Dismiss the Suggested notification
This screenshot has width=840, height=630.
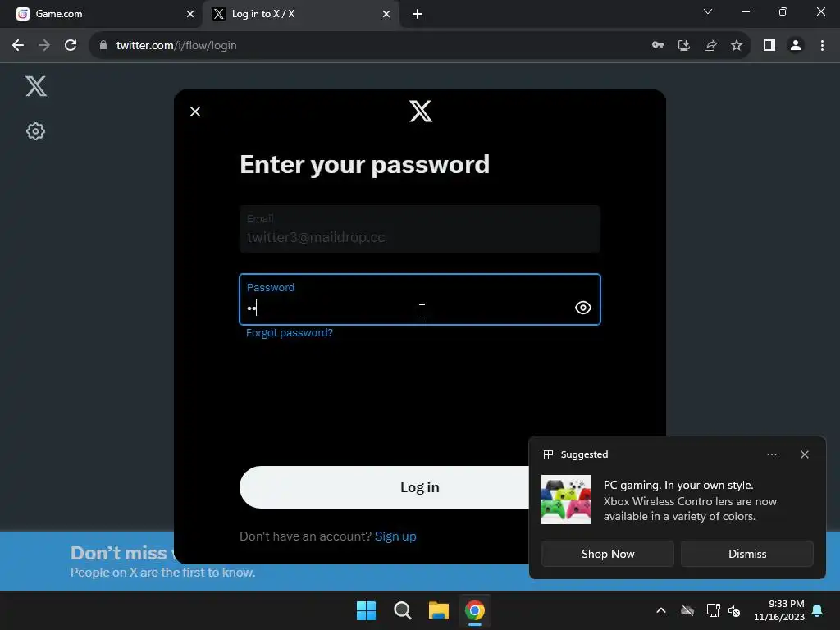(x=746, y=554)
